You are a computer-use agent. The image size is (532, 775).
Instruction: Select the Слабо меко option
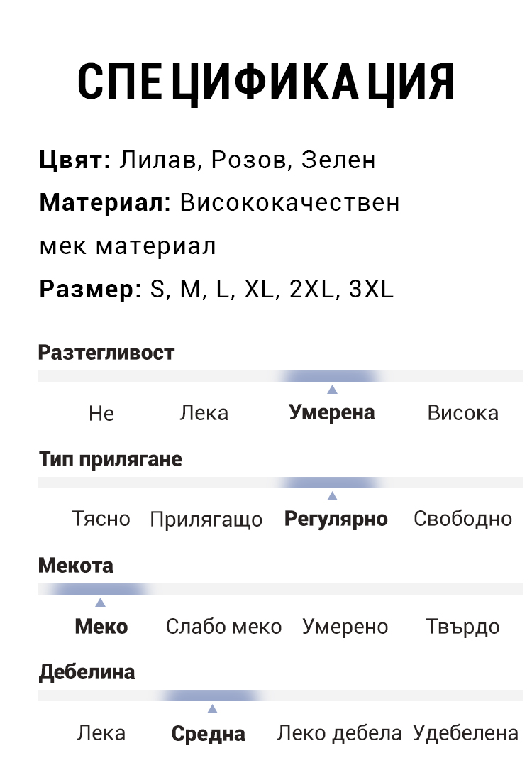223,627
